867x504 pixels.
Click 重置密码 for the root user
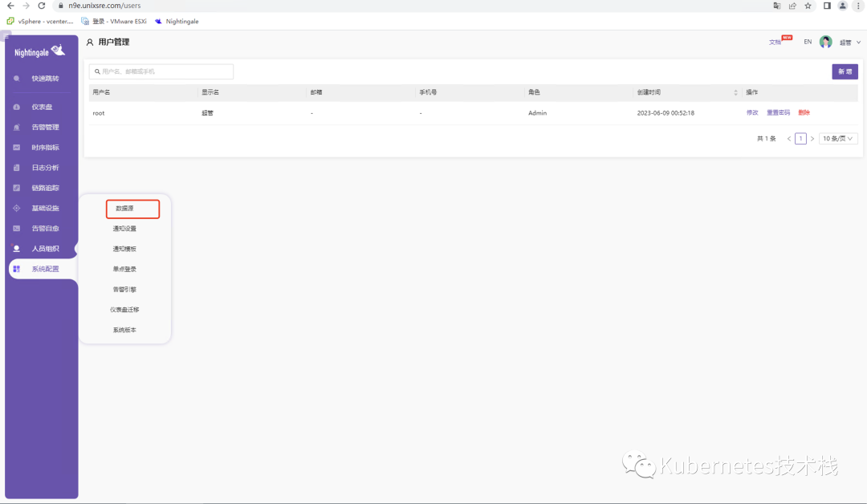pyautogui.click(x=778, y=112)
